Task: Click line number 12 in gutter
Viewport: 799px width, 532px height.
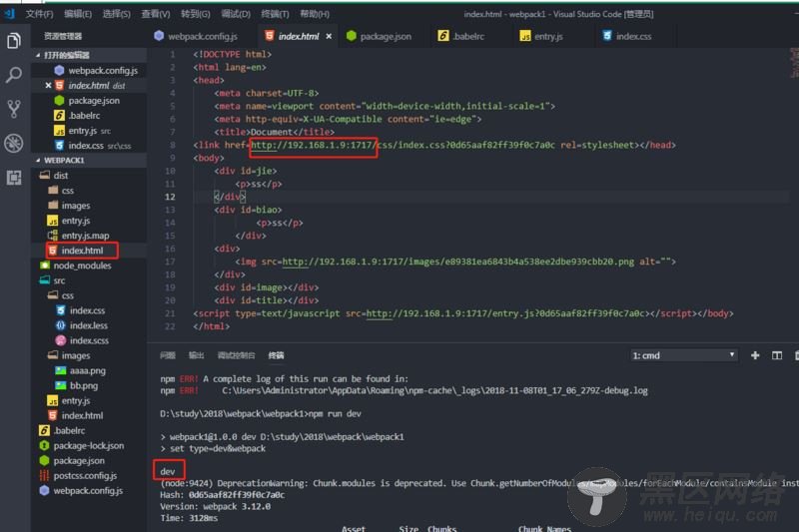Action: point(170,197)
